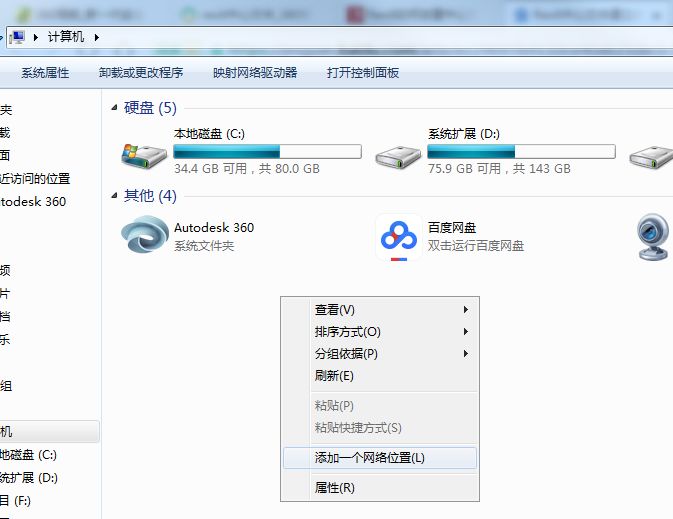Image resolution: width=673 pixels, height=519 pixels.
Task: Click the C: drive capacity bar
Action: pyautogui.click(x=267, y=152)
